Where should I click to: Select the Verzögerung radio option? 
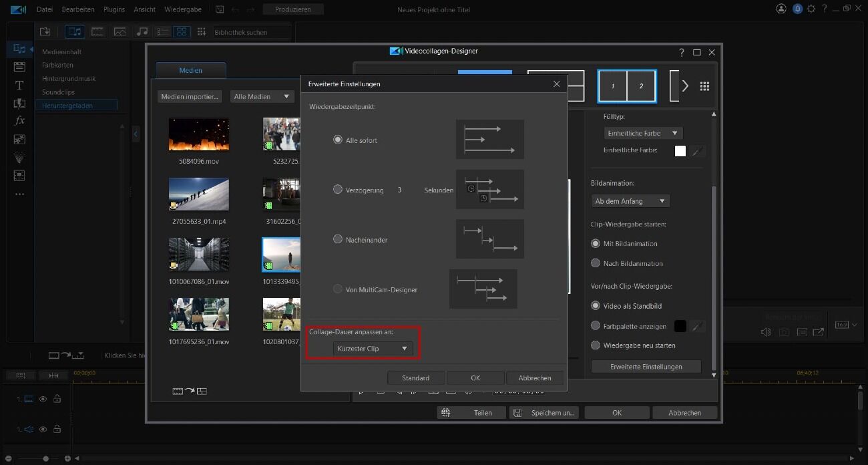pos(338,190)
